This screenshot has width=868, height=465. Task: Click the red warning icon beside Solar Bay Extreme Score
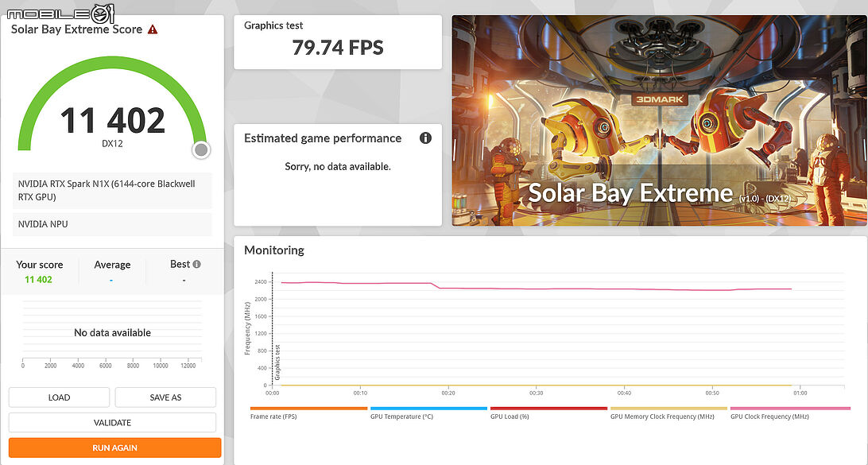pyautogui.click(x=153, y=29)
